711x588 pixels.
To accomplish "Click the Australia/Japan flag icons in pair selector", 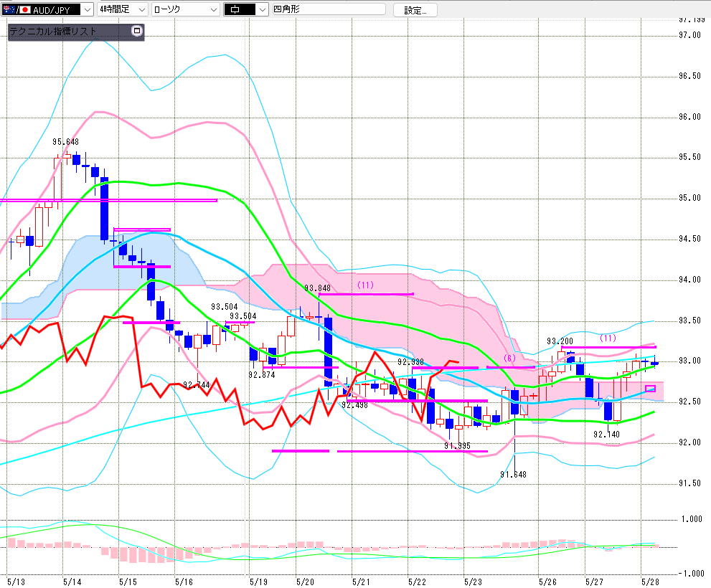I will (x=16, y=9).
